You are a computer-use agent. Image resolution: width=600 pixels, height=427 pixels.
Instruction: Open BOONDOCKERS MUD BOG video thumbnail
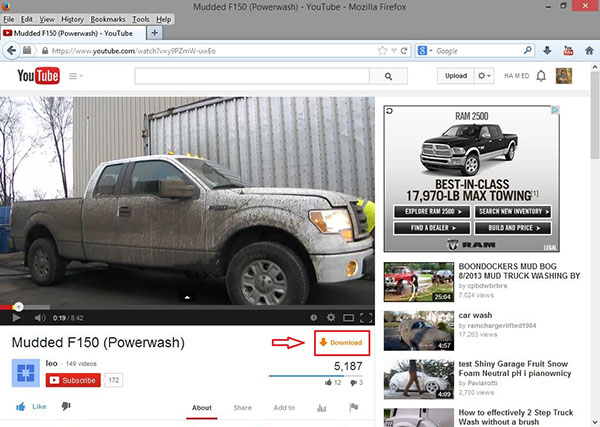(x=419, y=282)
